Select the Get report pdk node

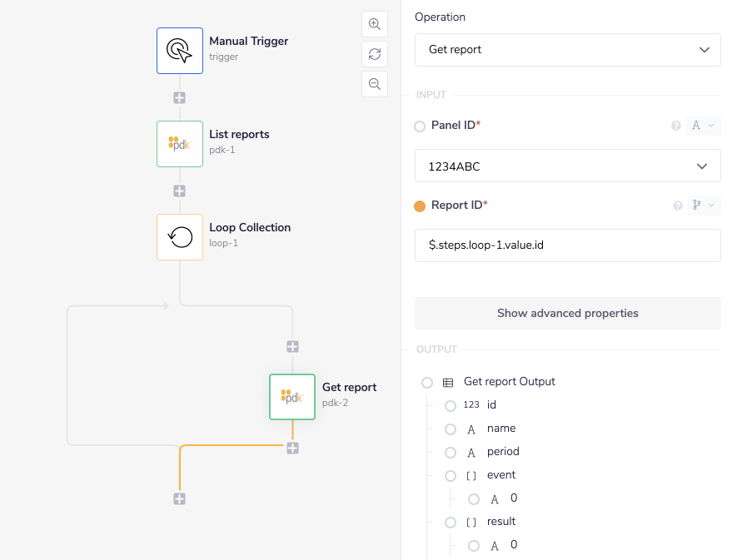tap(292, 397)
